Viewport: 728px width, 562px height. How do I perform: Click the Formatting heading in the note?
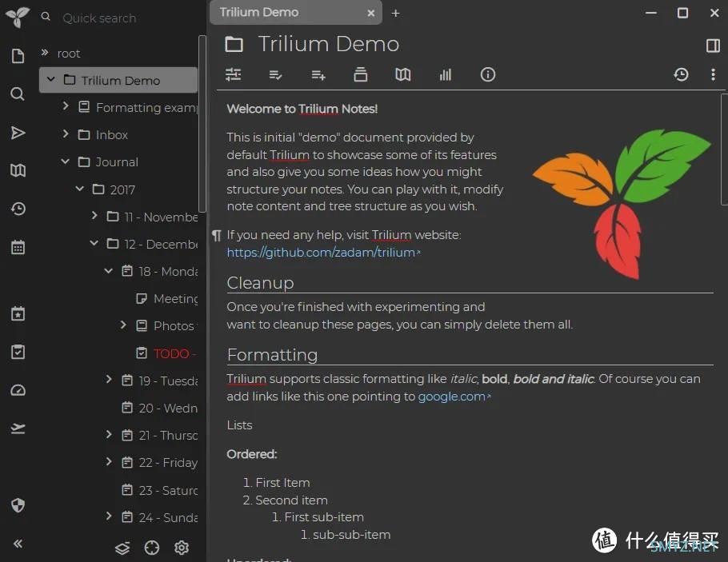(x=273, y=355)
